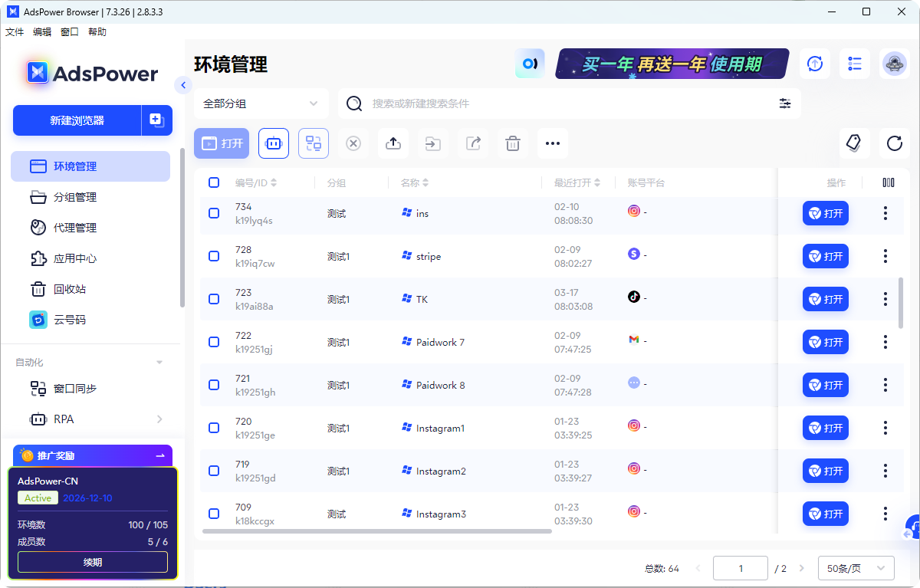Check the row checkbox for stripe environment
Screen dimensions: 920x588
(214, 256)
